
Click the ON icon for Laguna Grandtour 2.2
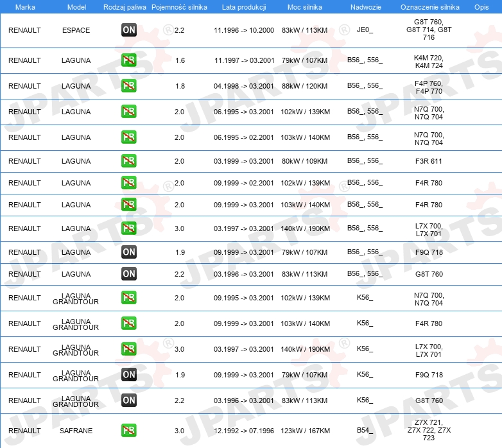(129, 400)
